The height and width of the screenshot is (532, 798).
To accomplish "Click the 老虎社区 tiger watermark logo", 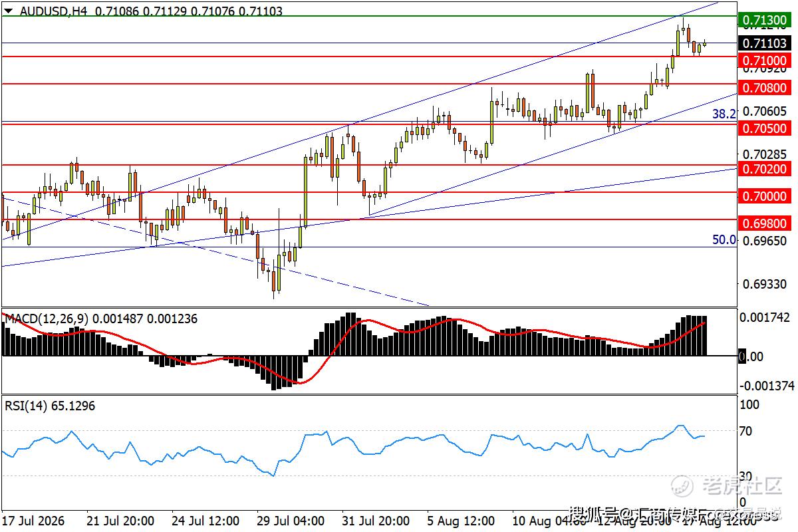I will 727,486.
